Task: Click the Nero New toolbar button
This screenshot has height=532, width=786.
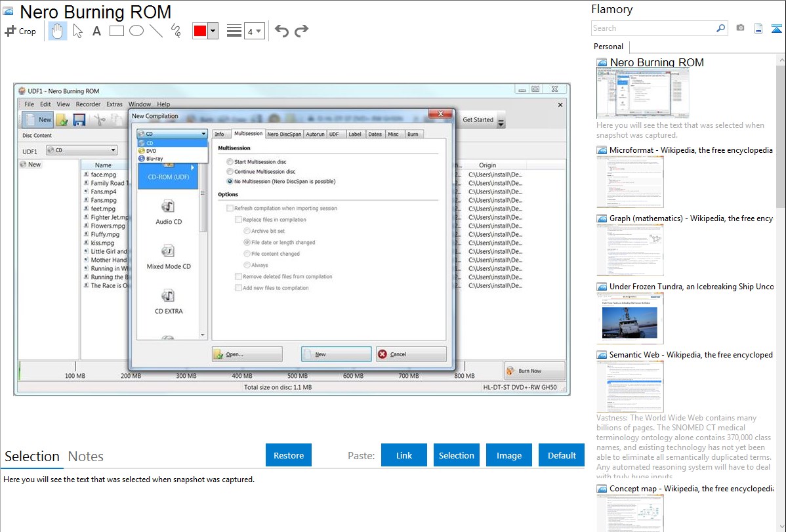Action: (x=37, y=120)
